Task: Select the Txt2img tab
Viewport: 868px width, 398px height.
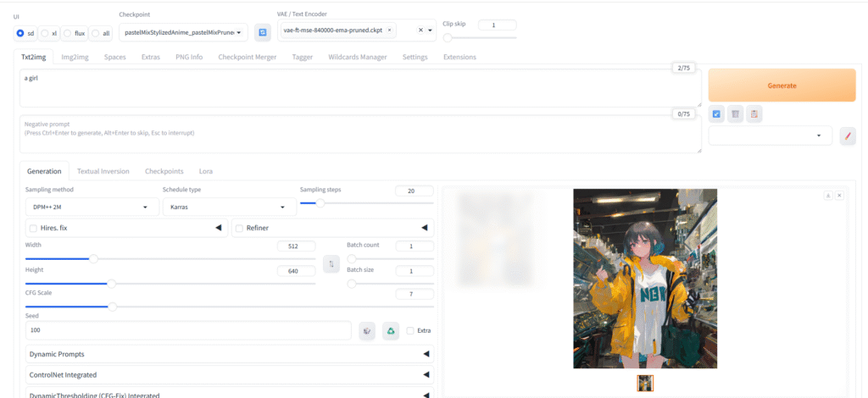Action: click(33, 57)
